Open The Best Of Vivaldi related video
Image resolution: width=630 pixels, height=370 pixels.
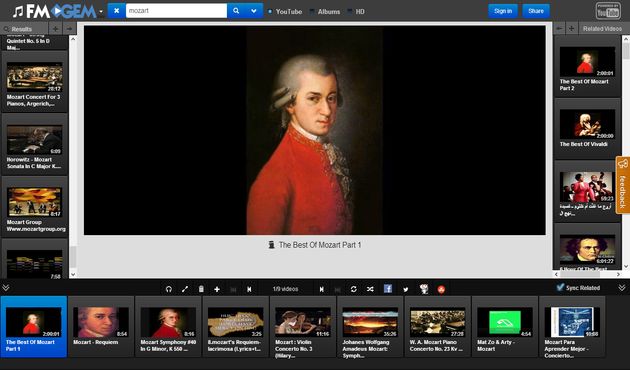587,129
